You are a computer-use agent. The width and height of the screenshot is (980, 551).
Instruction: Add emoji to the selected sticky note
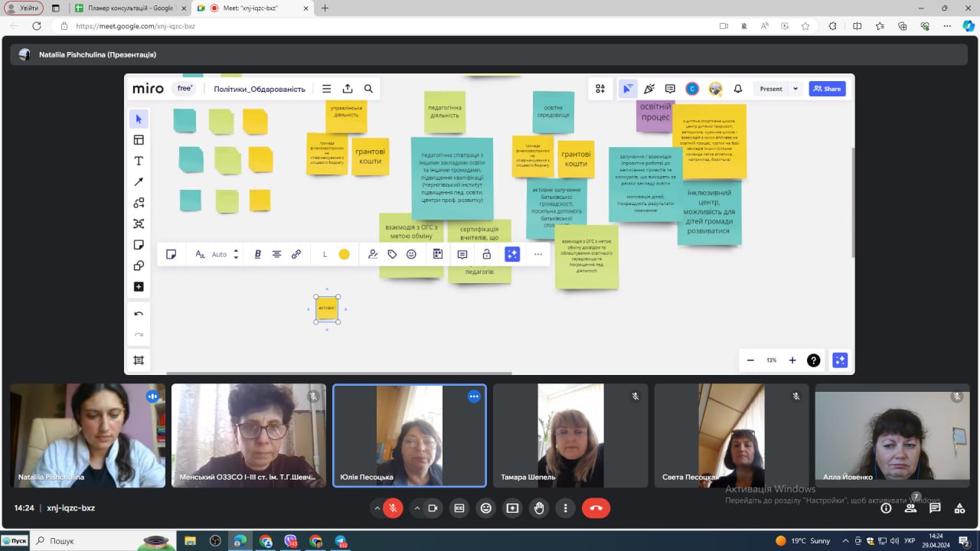(411, 254)
